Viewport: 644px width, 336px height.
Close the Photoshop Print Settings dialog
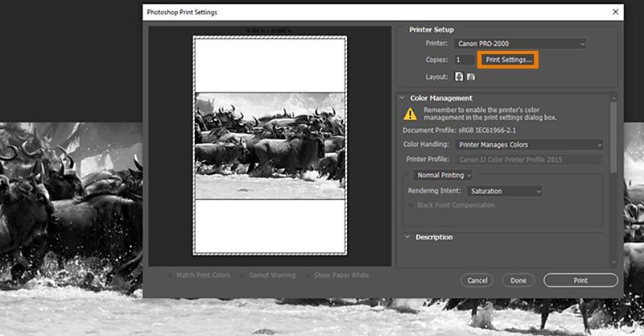tap(615, 12)
